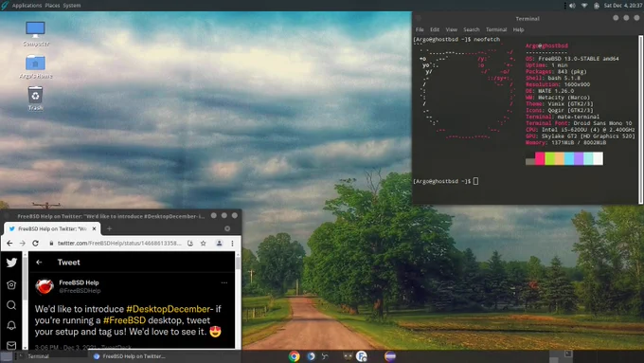Go back with Tweet header arrow
The width and height of the screenshot is (644, 363).
(x=39, y=263)
